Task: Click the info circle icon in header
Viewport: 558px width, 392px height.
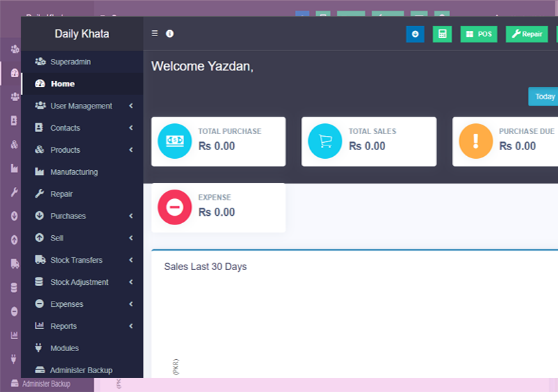Action: [169, 34]
